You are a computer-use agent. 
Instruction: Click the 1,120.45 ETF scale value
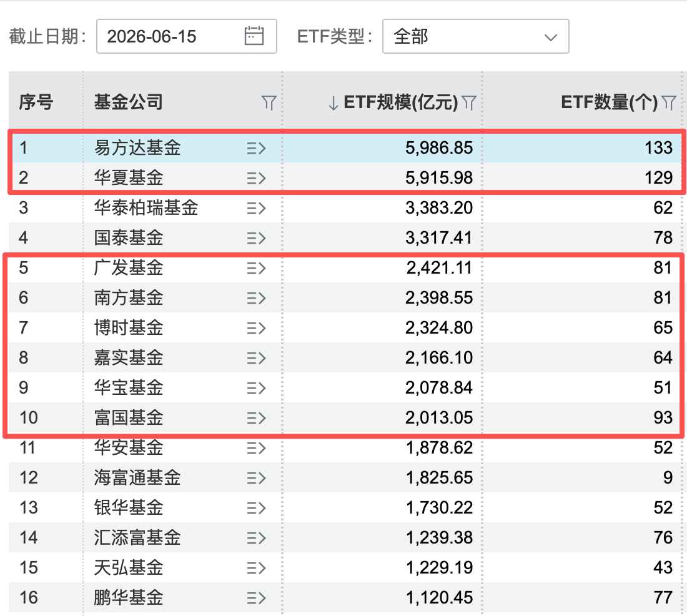coord(439,598)
